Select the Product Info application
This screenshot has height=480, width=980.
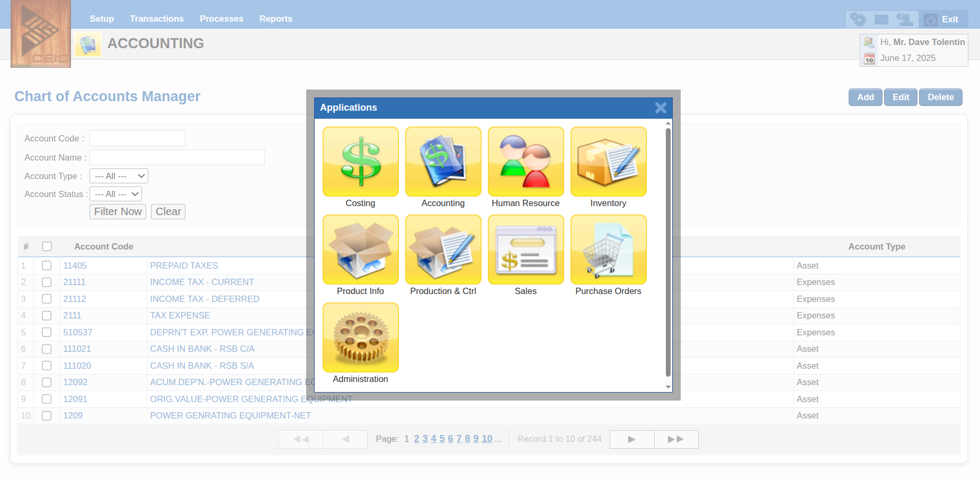[360, 250]
